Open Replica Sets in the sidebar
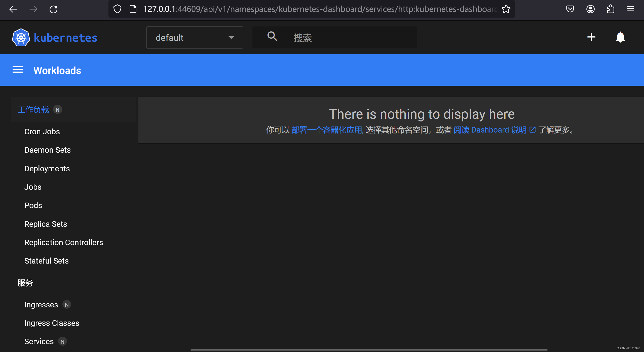644x352 pixels. coord(46,224)
